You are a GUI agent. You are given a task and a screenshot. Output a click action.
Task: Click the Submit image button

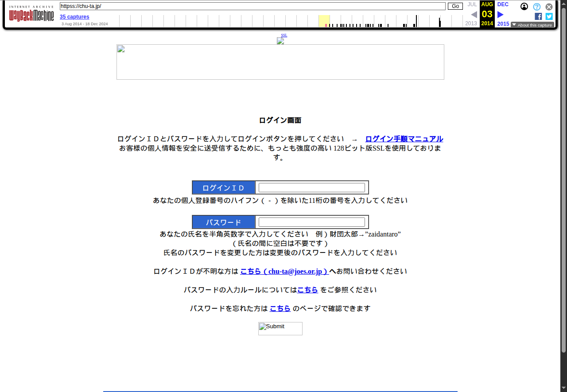(280, 328)
